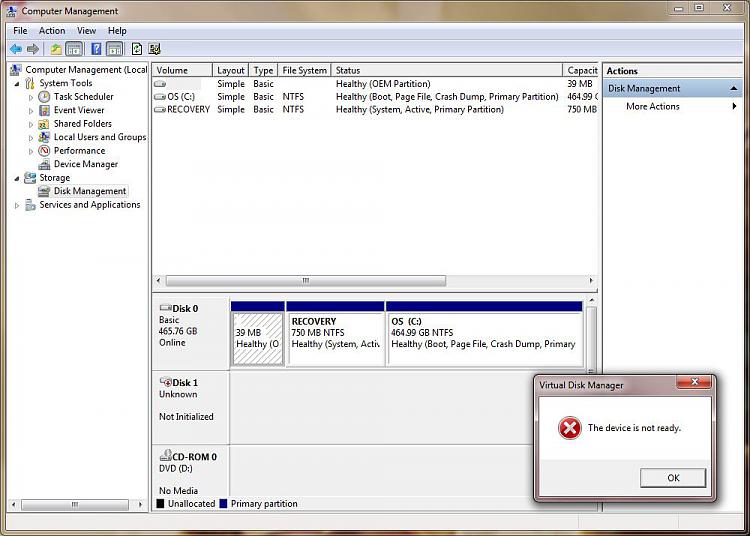Select the Disk Management tree item
Viewport: 750px width, 536px height.
pos(90,191)
